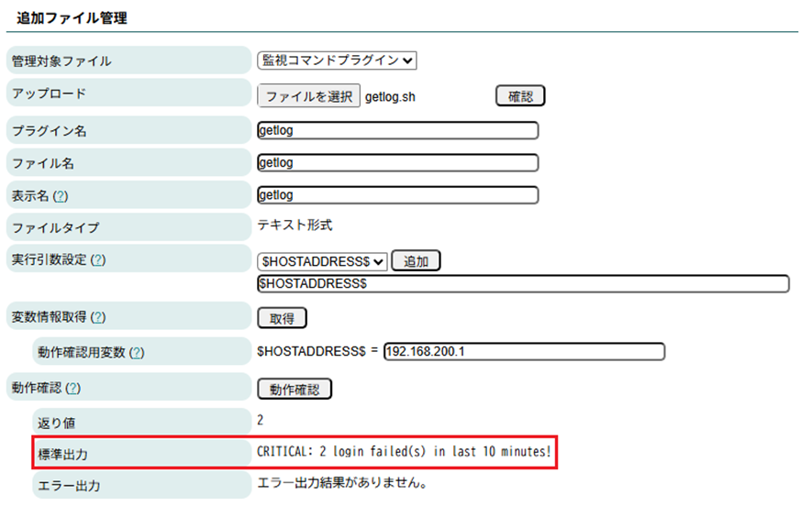Open help link beside 変数情報取得

[x=97, y=318]
